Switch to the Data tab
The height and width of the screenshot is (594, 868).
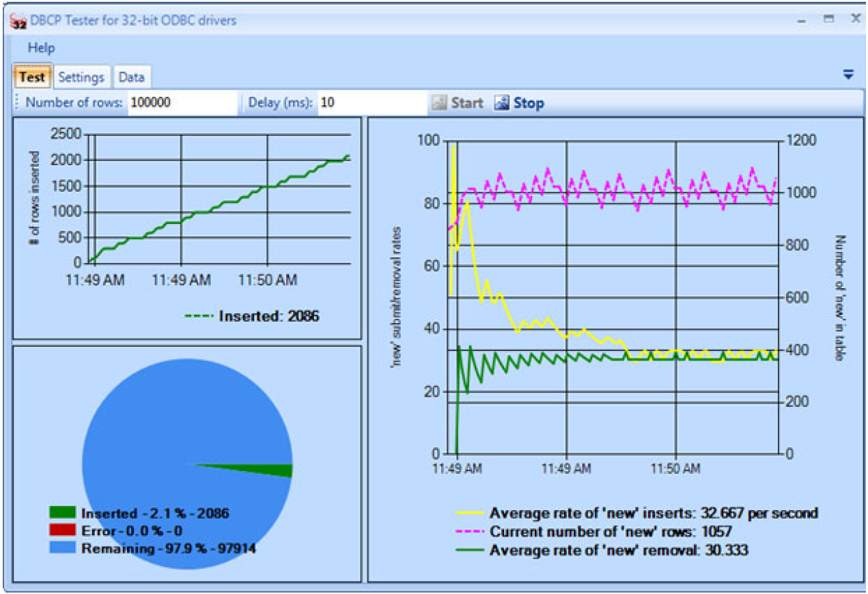131,77
